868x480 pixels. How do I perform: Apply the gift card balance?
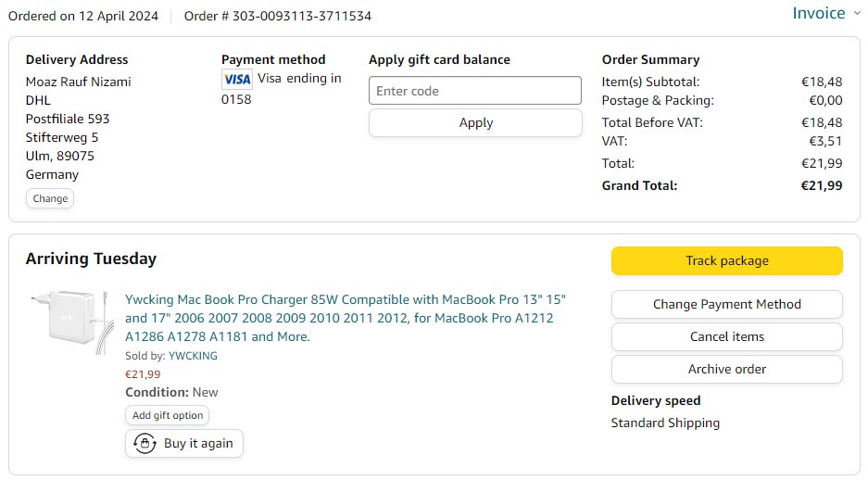[x=475, y=122]
